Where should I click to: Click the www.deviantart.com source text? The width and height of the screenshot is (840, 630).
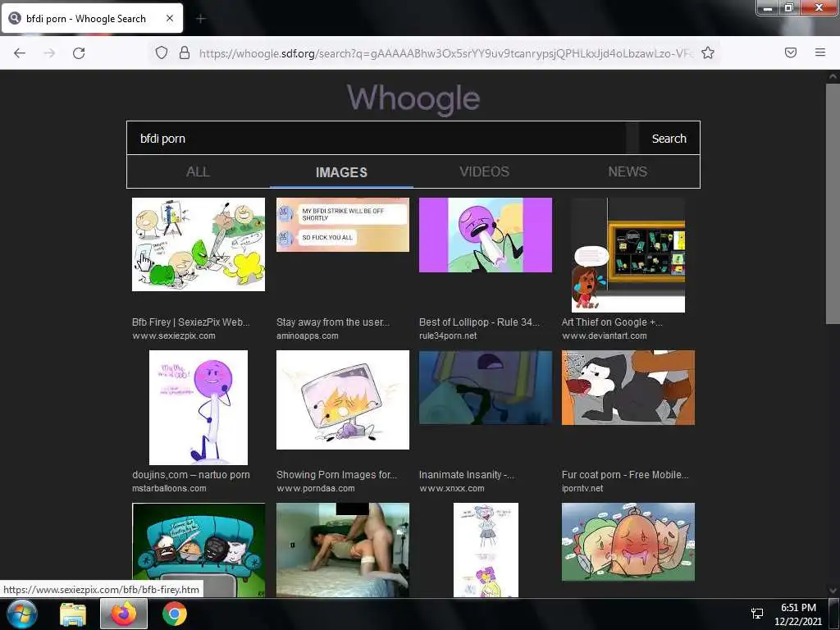click(x=605, y=336)
